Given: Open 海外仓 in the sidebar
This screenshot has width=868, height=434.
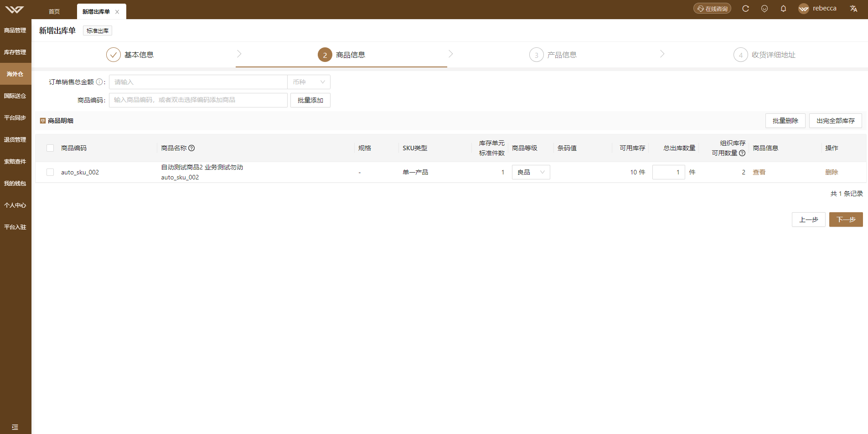Looking at the screenshot, I should pos(15,74).
